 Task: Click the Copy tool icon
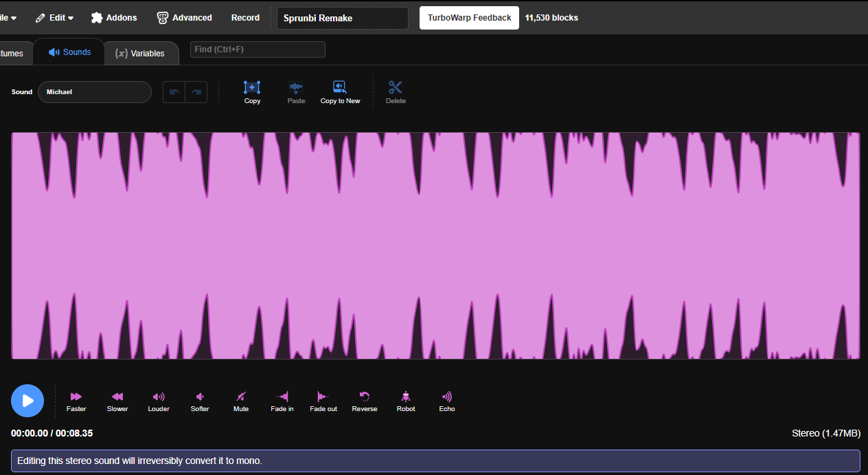click(252, 87)
